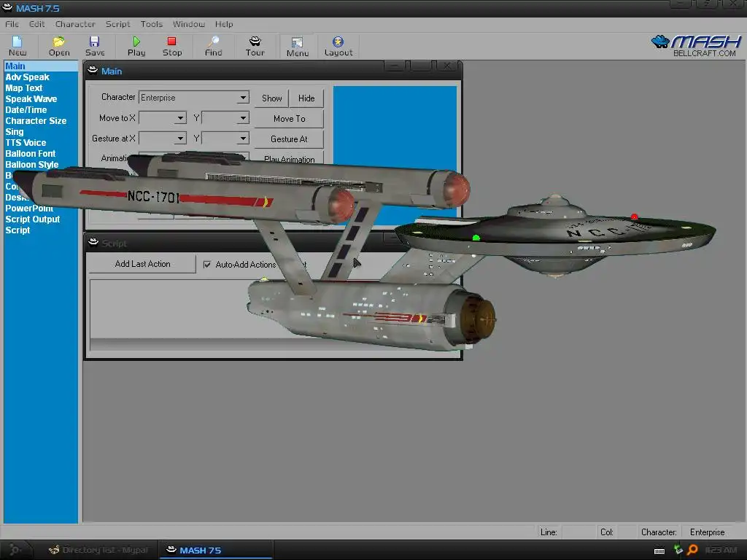Select Balloon Font in the sidebar
The width and height of the screenshot is (747, 560).
[30, 154]
